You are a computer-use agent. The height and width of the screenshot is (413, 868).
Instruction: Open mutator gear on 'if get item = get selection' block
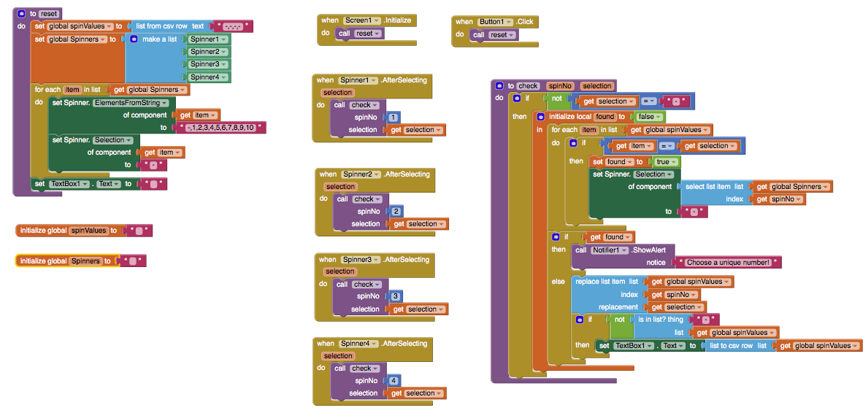[574, 143]
